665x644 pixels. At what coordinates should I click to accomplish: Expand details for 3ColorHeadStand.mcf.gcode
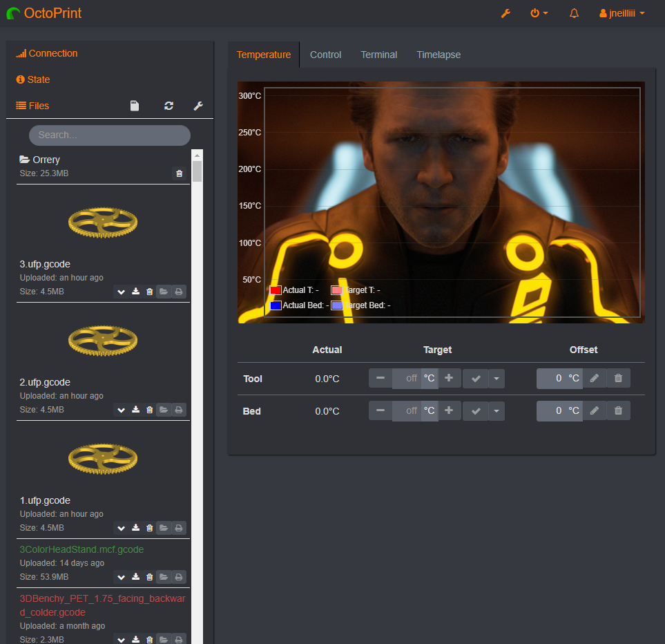point(122,578)
